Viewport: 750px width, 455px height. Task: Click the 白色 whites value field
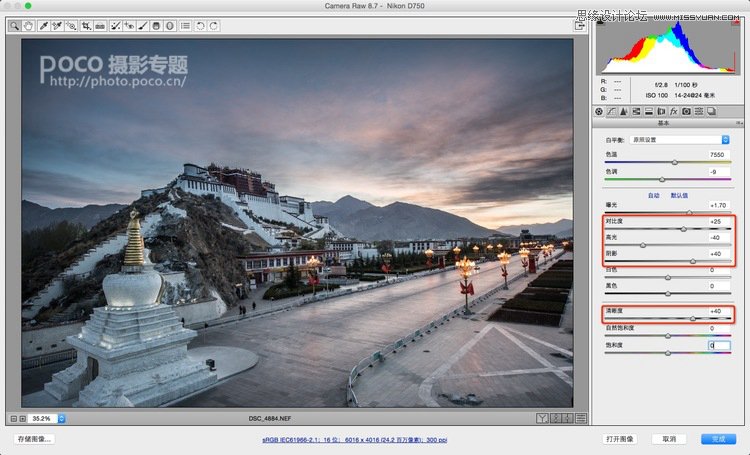coord(719,270)
